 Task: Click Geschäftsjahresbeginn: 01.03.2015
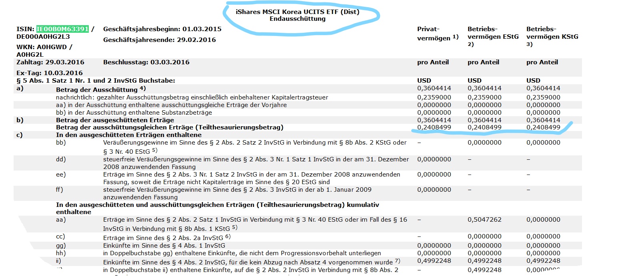tap(162, 29)
